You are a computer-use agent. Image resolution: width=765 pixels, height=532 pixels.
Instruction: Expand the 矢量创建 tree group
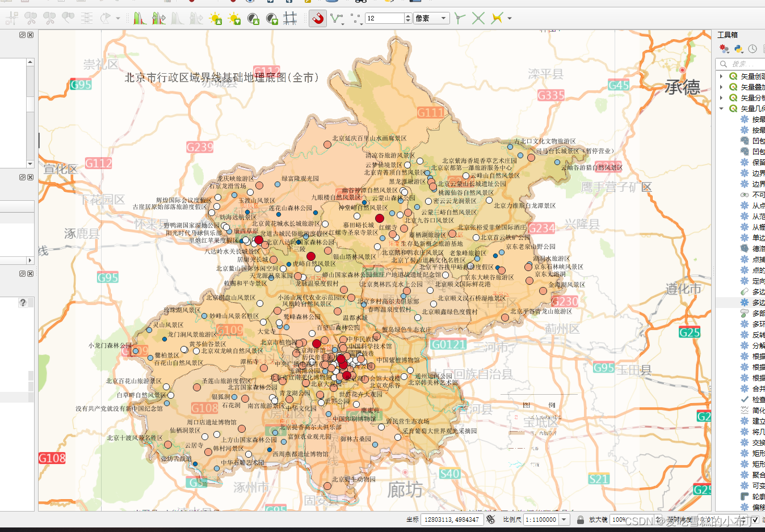(721, 76)
